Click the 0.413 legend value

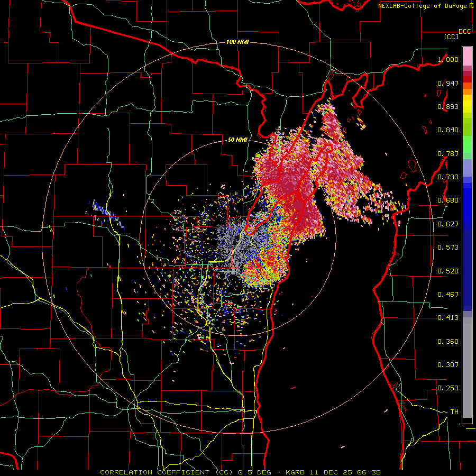(x=448, y=318)
